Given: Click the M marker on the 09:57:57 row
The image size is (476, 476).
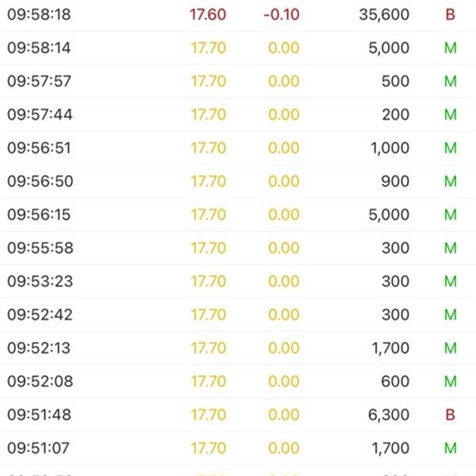Looking at the screenshot, I should click(451, 82).
